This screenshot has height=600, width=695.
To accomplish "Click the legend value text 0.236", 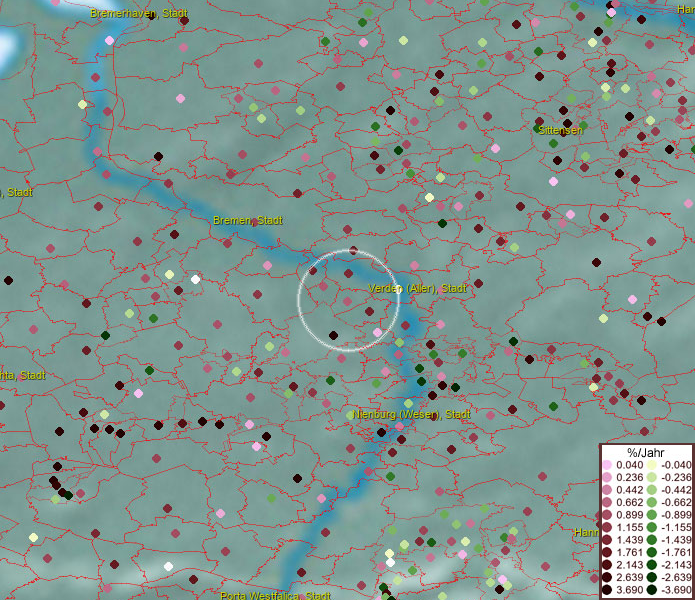I will point(630,477).
